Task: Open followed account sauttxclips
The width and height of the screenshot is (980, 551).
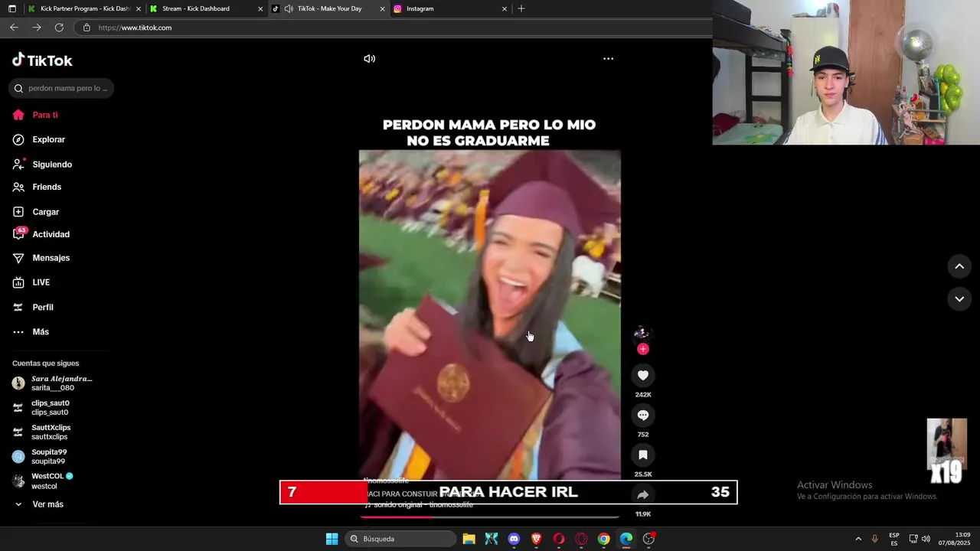Action: [42, 432]
